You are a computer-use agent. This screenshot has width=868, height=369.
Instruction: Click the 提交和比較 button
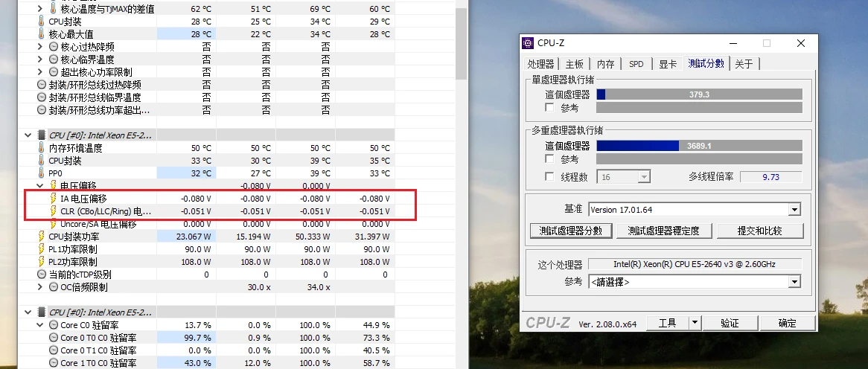760,231
